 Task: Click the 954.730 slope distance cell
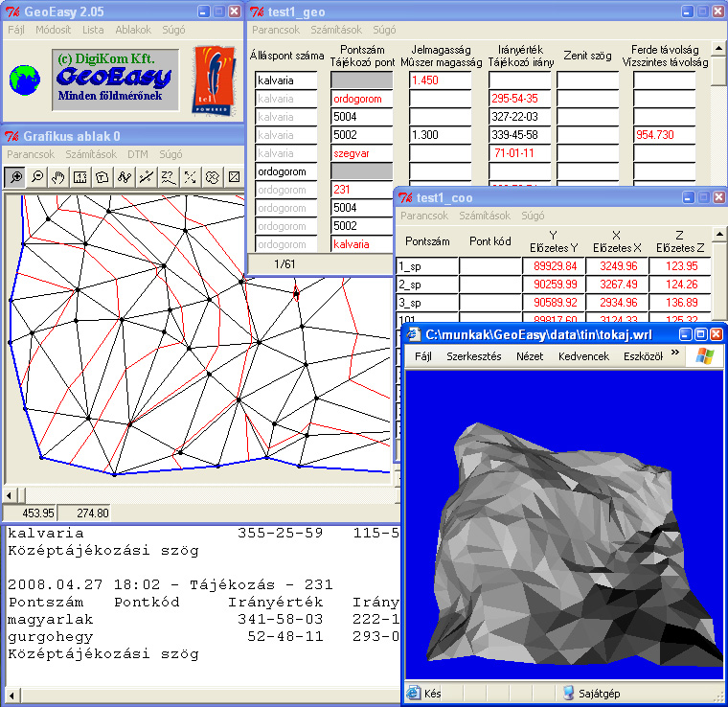click(x=671, y=135)
